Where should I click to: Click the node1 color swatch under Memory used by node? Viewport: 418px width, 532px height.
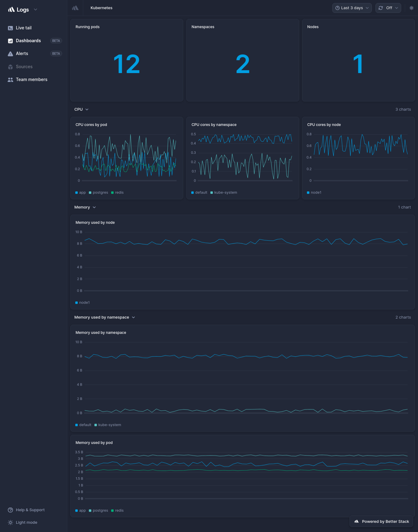(x=76, y=302)
